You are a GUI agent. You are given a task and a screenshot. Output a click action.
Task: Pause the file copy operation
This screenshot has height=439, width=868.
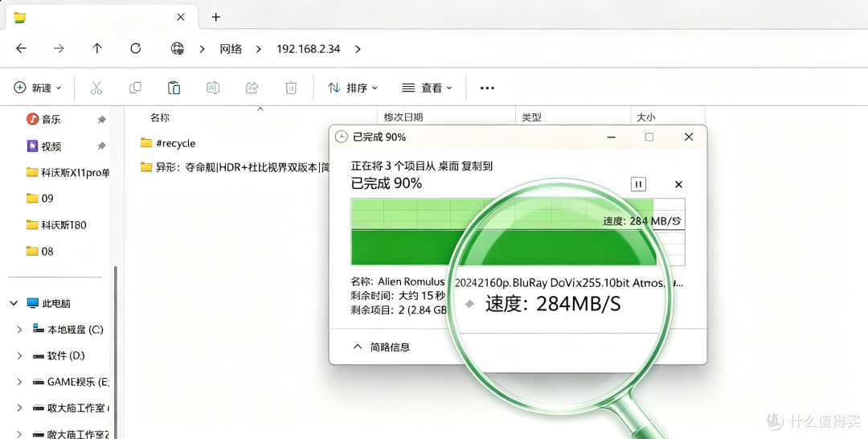[638, 184]
